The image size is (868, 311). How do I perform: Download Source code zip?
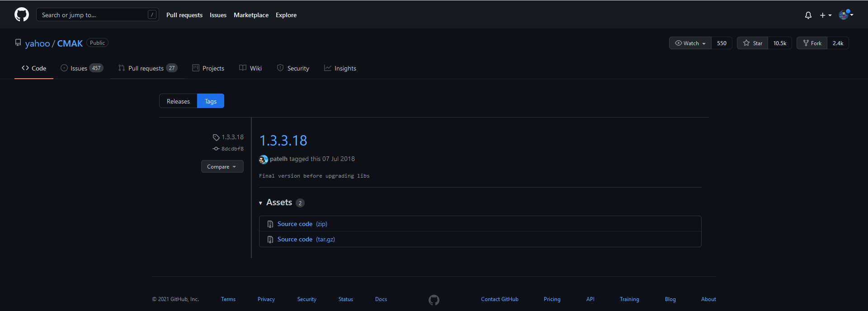(x=302, y=224)
